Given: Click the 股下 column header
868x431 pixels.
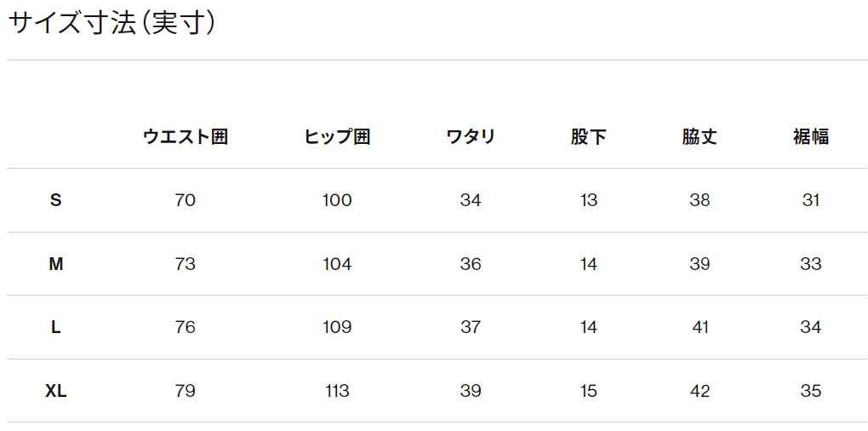Looking at the screenshot, I should 588,137.
